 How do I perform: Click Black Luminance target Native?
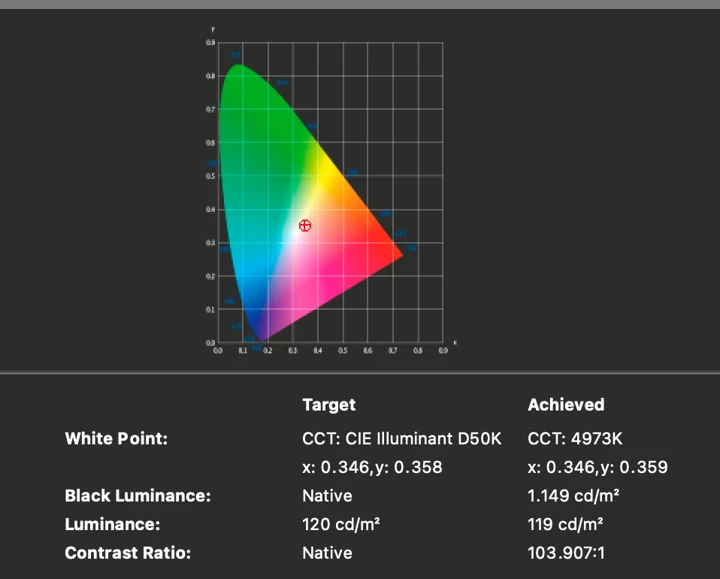click(327, 496)
